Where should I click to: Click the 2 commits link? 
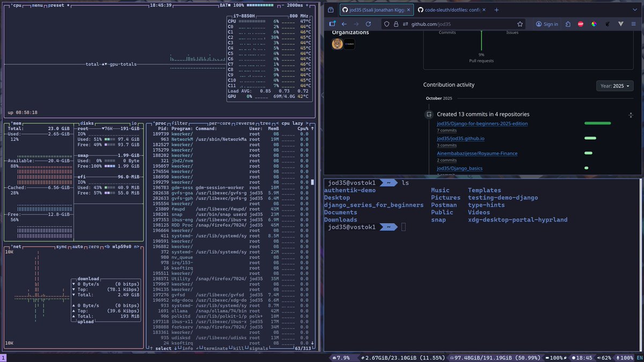point(447,160)
